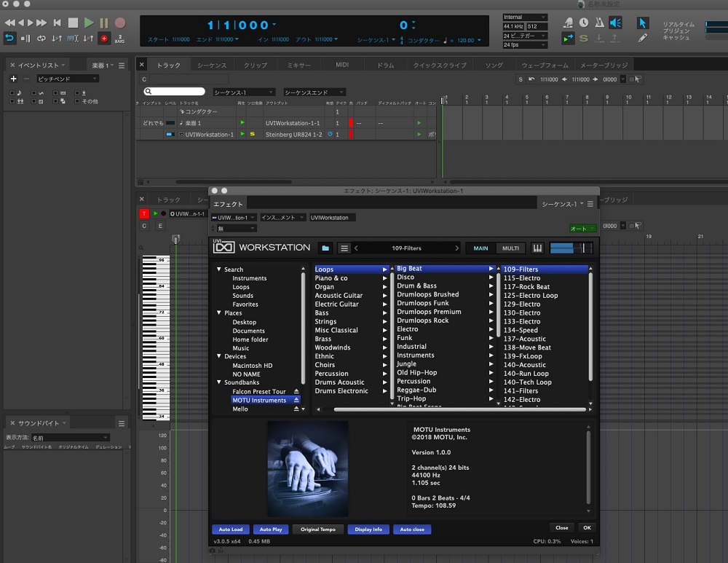The height and width of the screenshot is (563, 728).
Task: Collapse the Search tree section
Action: (218, 269)
